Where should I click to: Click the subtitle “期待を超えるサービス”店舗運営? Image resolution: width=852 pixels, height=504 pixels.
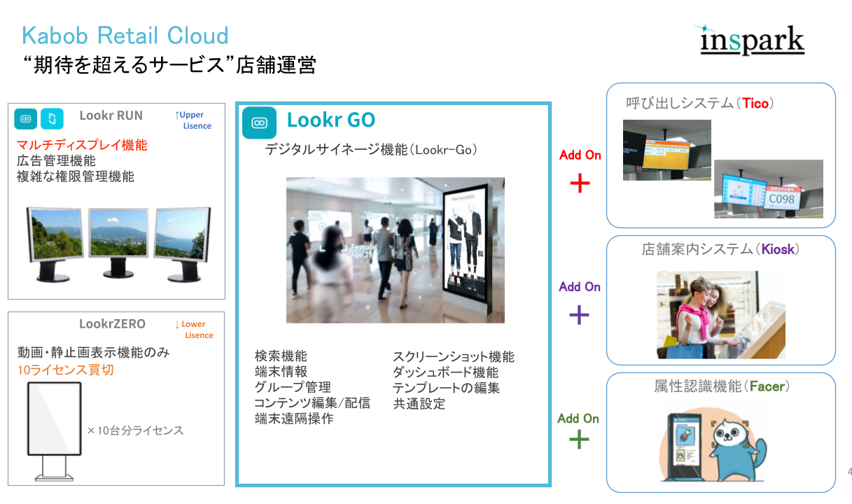point(169,66)
